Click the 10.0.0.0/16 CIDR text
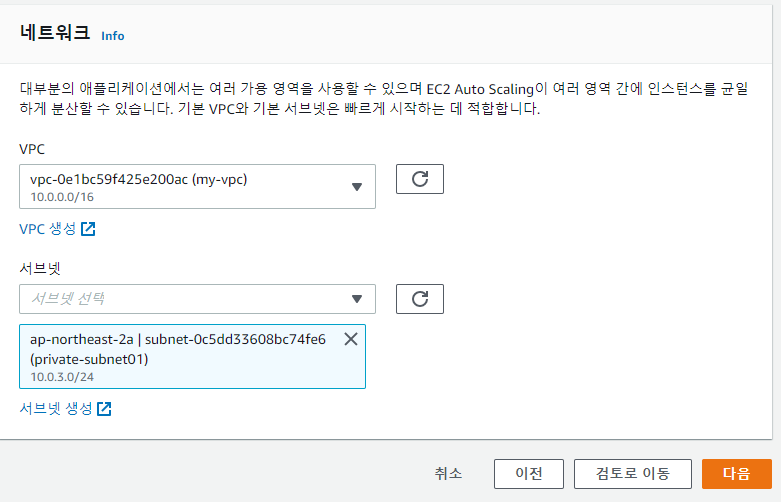Viewport: 781px width, 502px height. 62,197
